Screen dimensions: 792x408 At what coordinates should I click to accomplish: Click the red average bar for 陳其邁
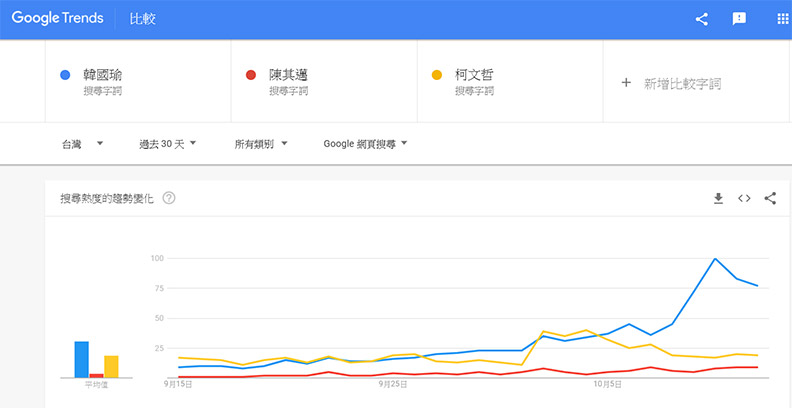[x=96, y=376]
